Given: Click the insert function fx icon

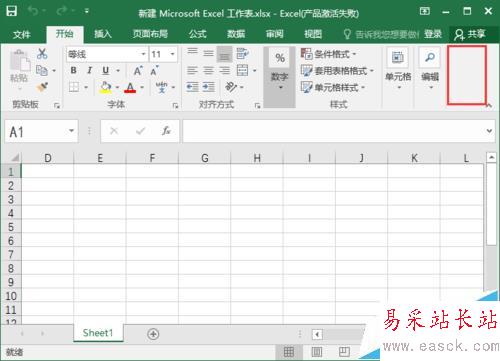Looking at the screenshot, I should (166, 131).
